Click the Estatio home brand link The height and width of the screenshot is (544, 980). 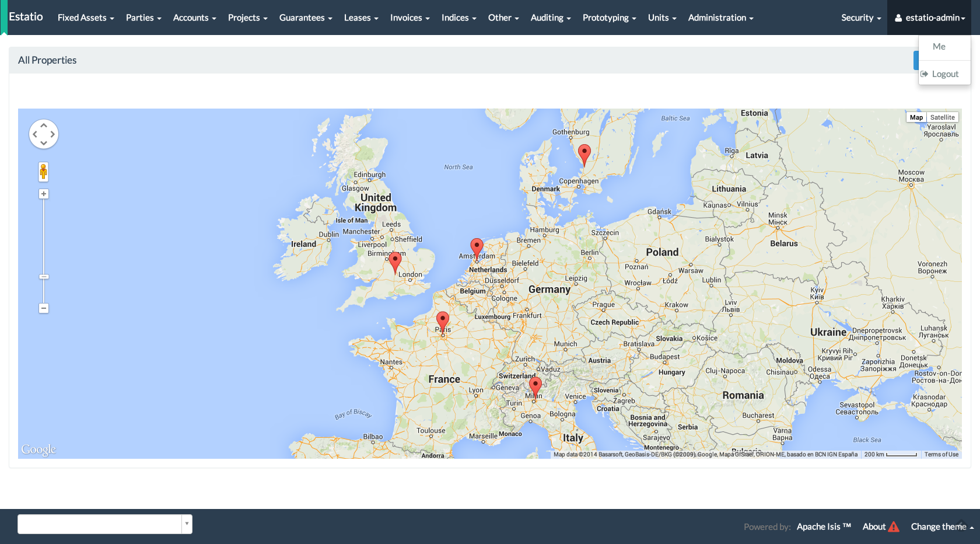tap(26, 16)
